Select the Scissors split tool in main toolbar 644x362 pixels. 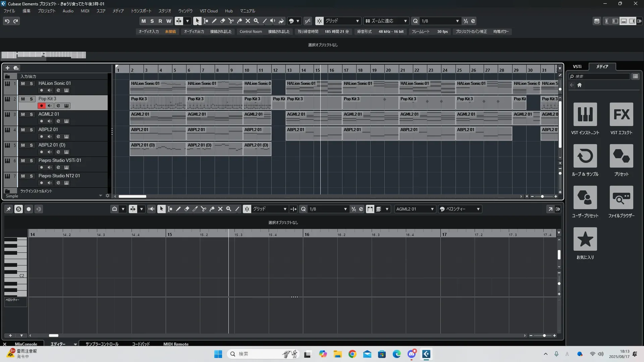[x=231, y=21]
